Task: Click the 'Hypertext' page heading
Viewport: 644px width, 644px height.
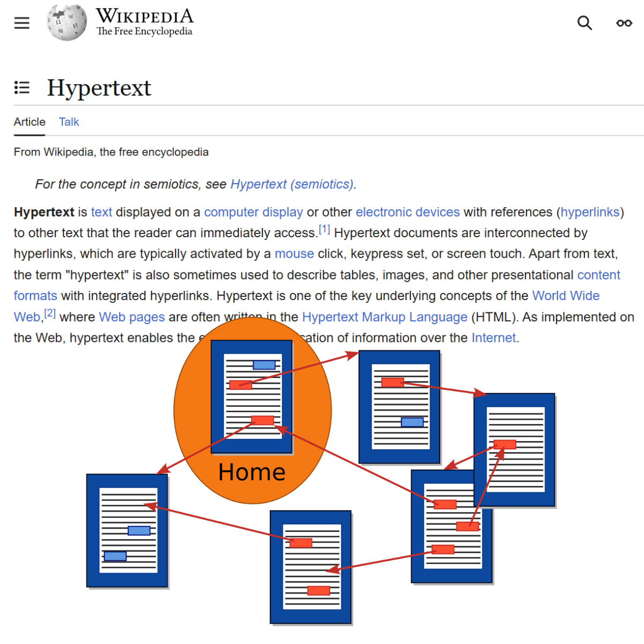Action: coord(99,88)
